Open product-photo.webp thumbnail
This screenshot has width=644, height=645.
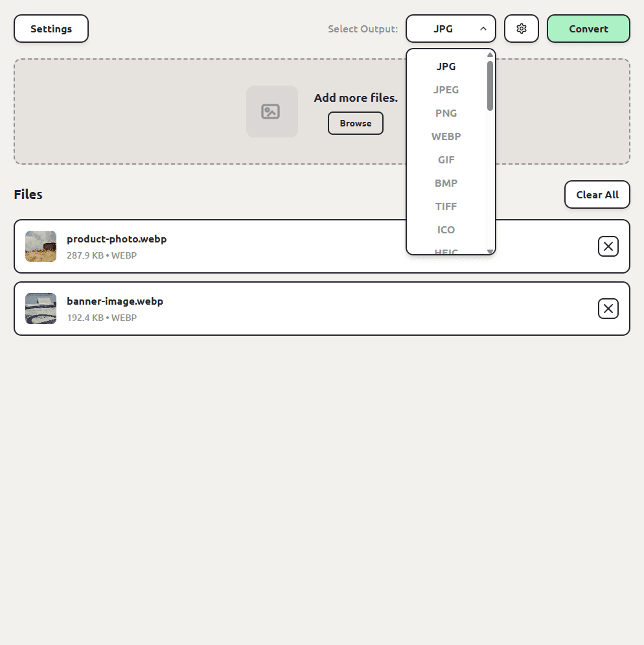coord(41,246)
